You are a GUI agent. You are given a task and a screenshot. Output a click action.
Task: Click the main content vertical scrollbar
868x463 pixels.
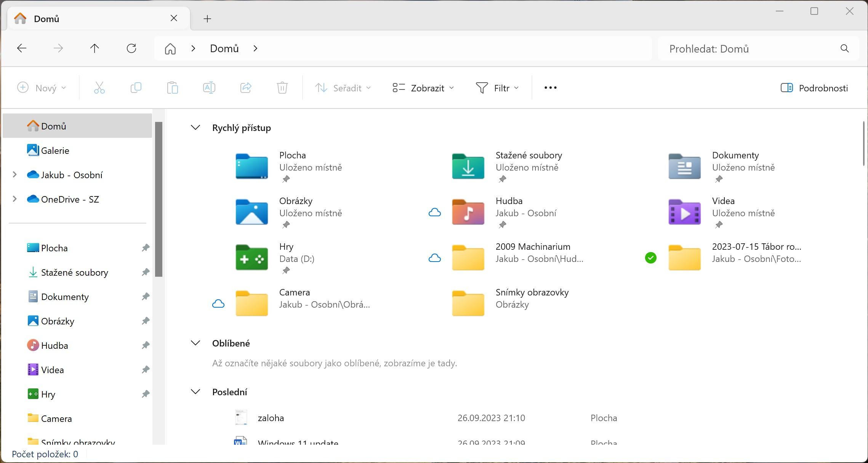pyautogui.click(x=864, y=144)
